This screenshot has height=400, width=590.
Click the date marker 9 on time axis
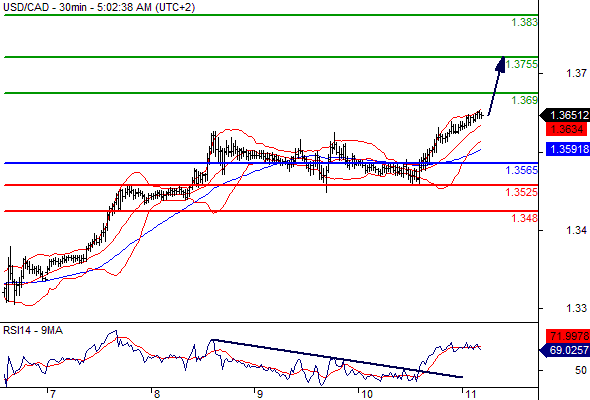[259, 394]
